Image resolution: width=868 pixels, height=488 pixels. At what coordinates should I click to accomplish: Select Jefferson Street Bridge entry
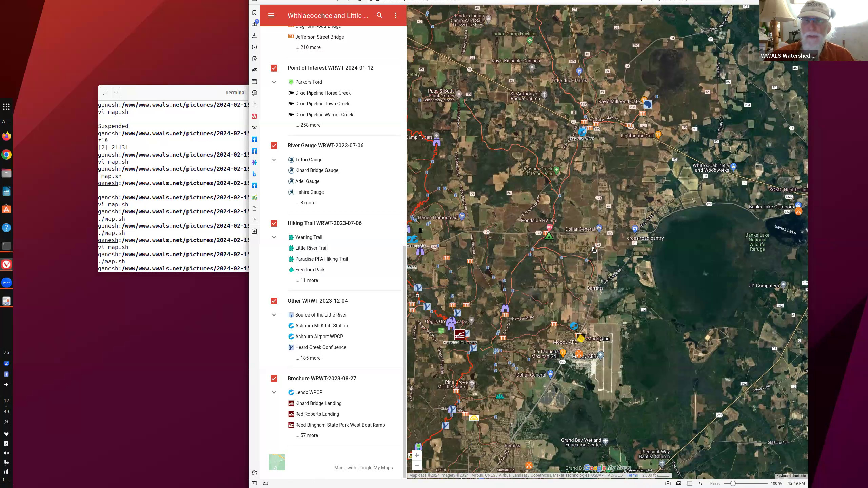tap(319, 37)
